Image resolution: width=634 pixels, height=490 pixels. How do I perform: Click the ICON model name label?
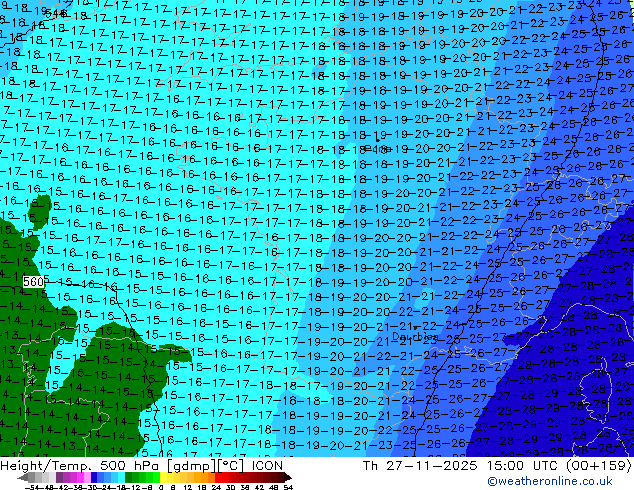pos(267,466)
